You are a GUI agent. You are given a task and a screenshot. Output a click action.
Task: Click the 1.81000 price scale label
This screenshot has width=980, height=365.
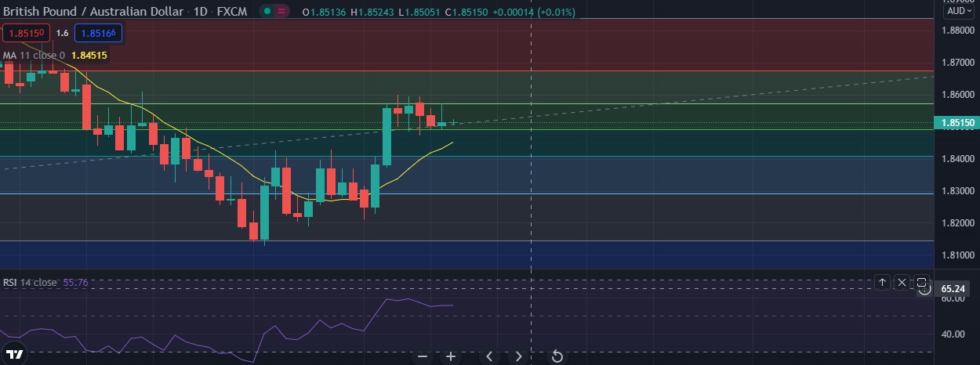point(956,255)
